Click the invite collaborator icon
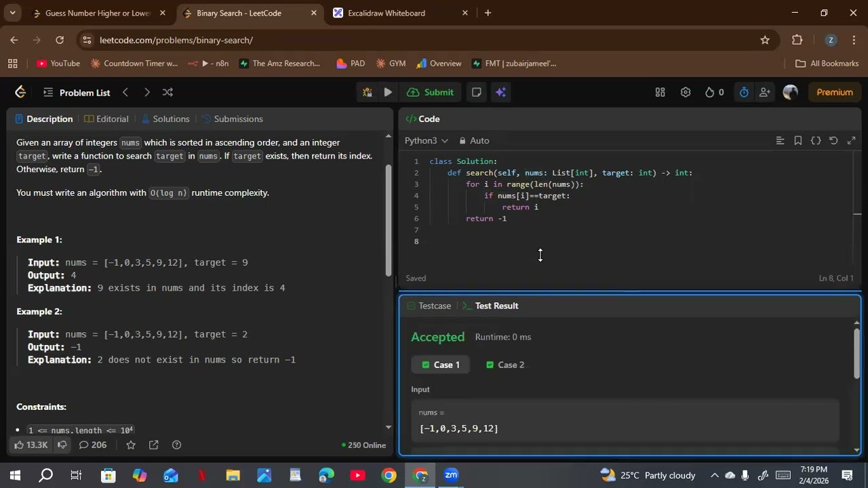 click(764, 92)
